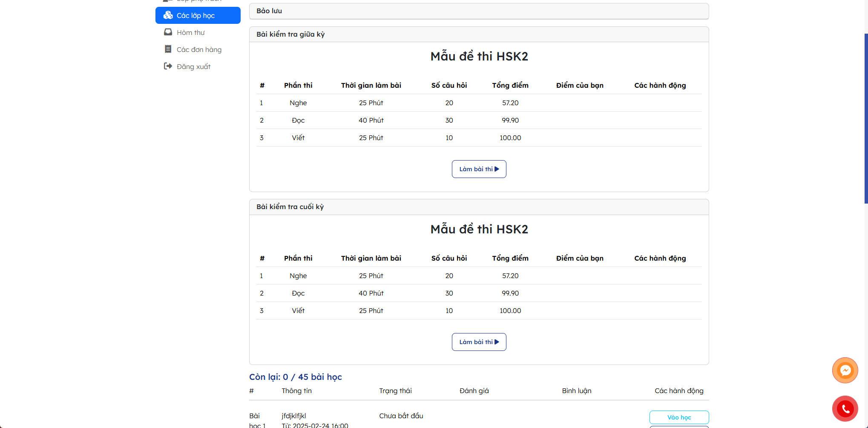Click the Các lớp học sidebar icon
This screenshot has height=428, width=868.
pos(168,15)
